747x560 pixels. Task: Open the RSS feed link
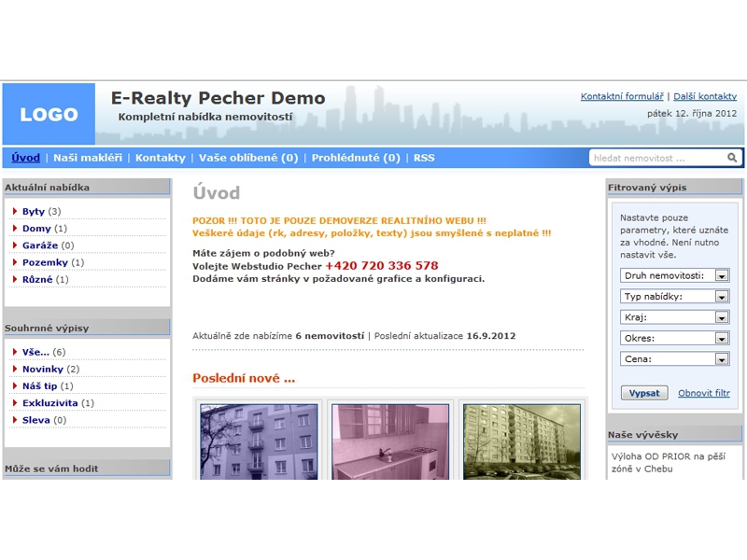[424, 158]
